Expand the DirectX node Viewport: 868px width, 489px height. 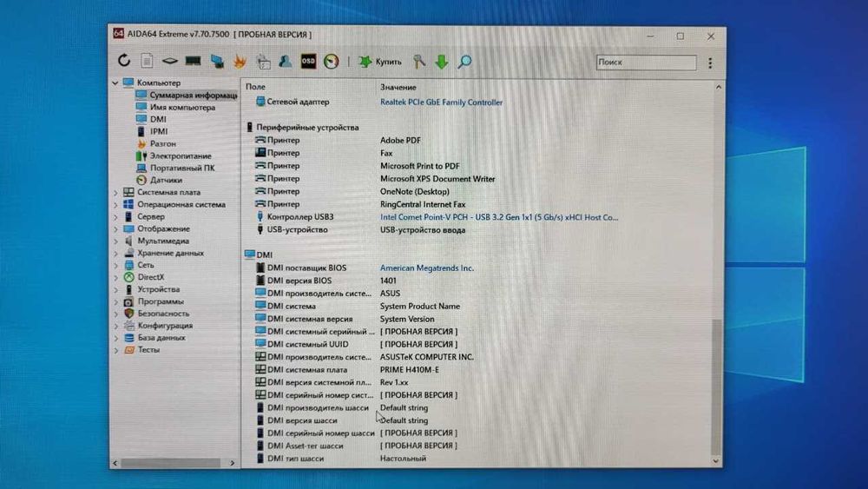(115, 277)
